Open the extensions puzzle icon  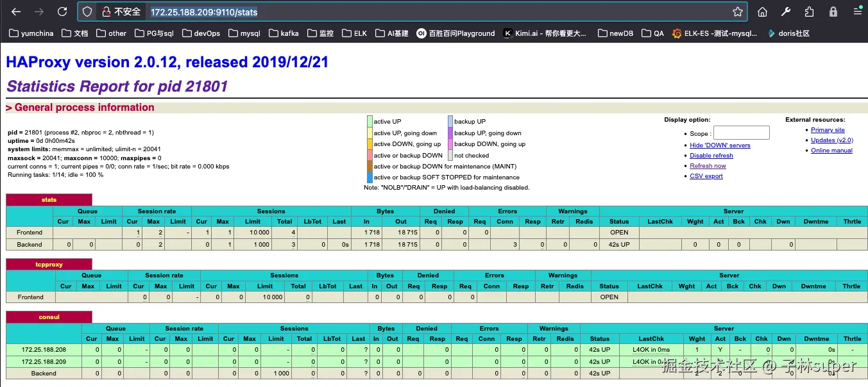[x=810, y=12]
